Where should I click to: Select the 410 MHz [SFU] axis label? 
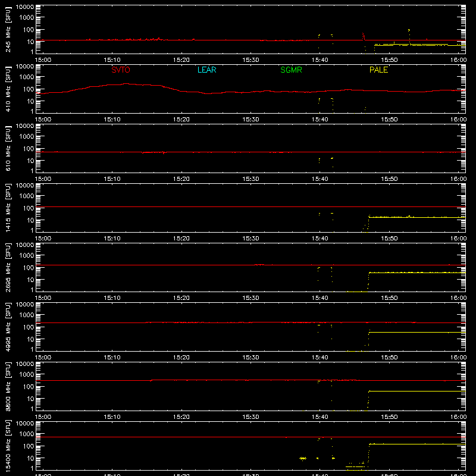pos(8,89)
